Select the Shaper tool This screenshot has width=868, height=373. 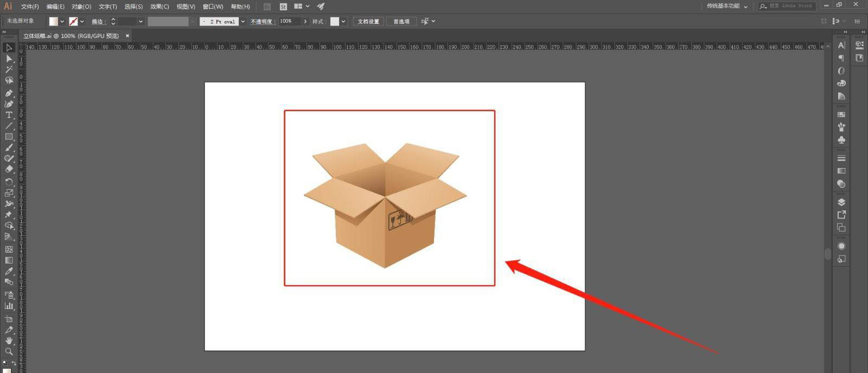coord(9,158)
